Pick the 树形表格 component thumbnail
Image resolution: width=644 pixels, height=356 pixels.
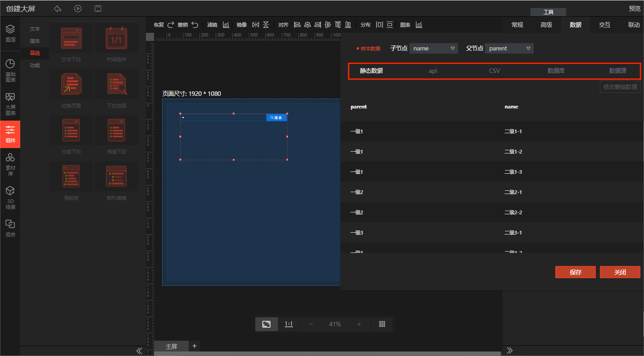pyautogui.click(x=116, y=176)
